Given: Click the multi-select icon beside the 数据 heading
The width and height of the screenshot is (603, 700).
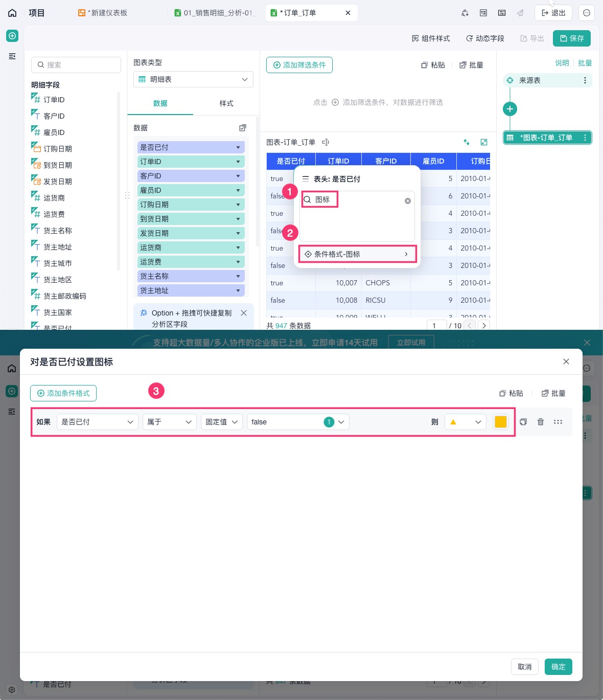Looking at the screenshot, I should pyautogui.click(x=243, y=128).
